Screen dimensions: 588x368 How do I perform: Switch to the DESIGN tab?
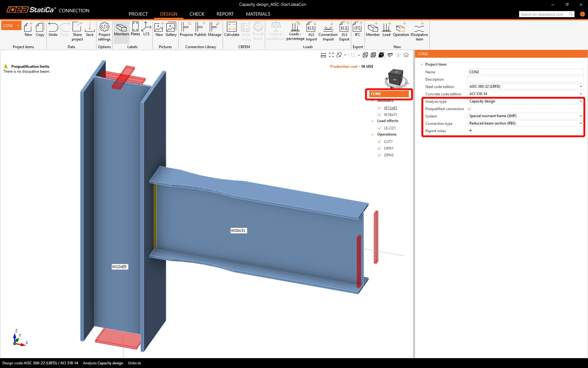click(169, 14)
